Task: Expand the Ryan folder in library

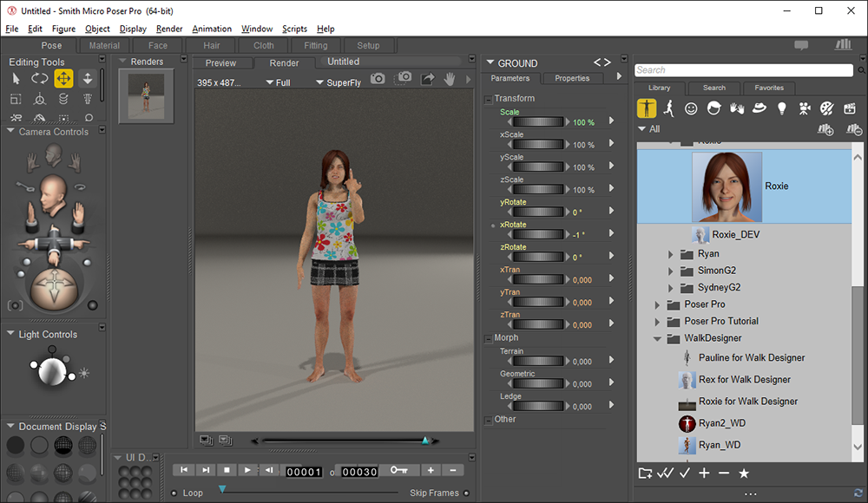Action: click(671, 254)
